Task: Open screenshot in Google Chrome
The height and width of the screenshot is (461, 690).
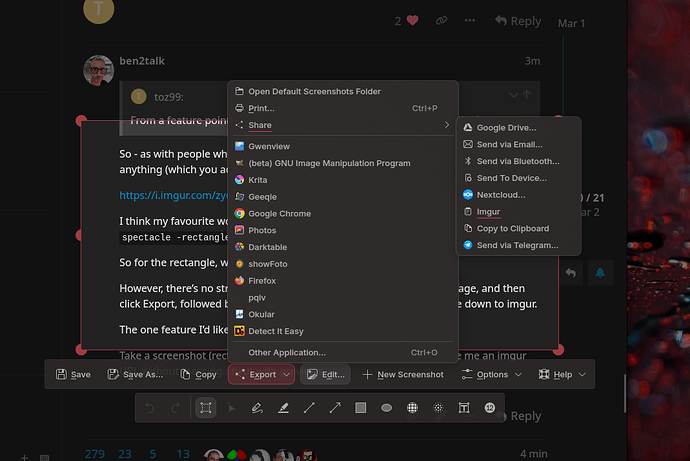Action: coord(343,214)
